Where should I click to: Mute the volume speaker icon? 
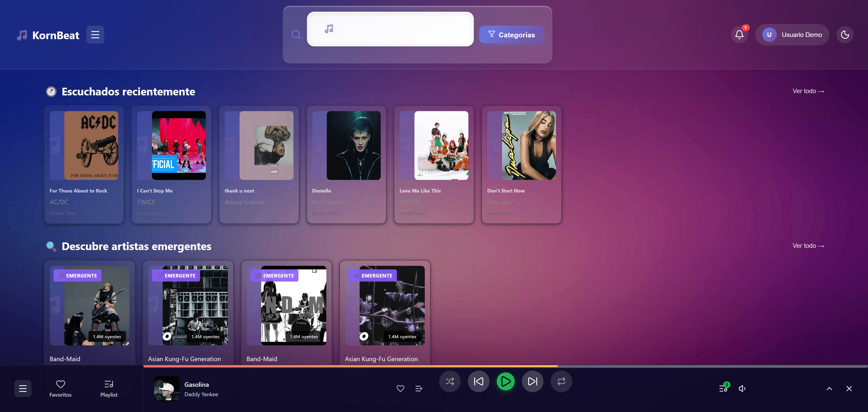point(742,388)
